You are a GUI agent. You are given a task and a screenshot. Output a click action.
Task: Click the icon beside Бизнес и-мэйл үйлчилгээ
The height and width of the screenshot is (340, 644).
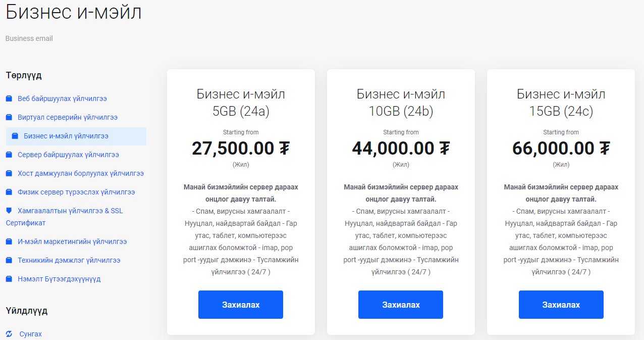15,136
